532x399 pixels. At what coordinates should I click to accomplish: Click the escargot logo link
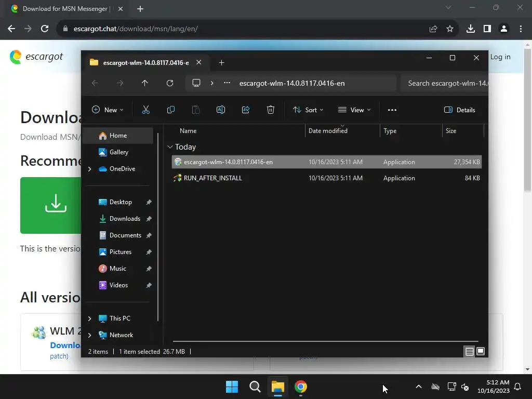coord(36,57)
